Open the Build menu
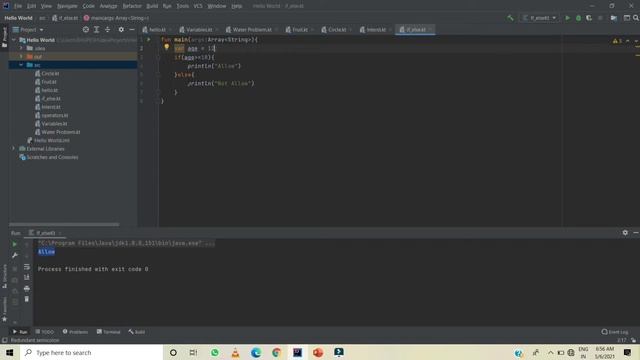This screenshot has width=640, height=360. click(152, 6)
